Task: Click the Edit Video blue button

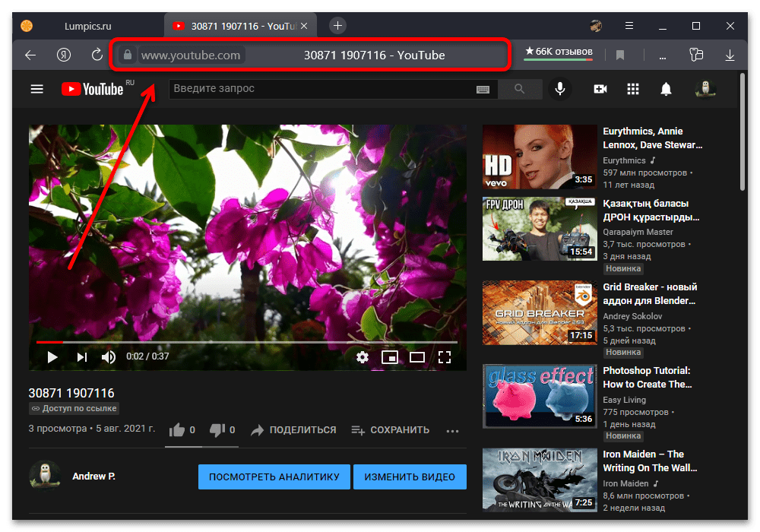Action: click(410, 477)
